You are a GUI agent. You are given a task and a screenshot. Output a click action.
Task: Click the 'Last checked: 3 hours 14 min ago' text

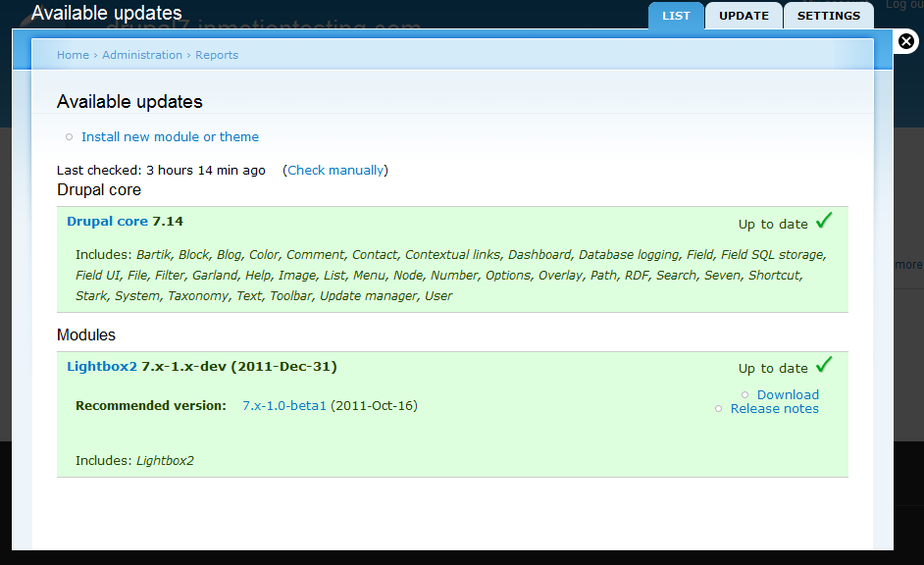tap(161, 171)
